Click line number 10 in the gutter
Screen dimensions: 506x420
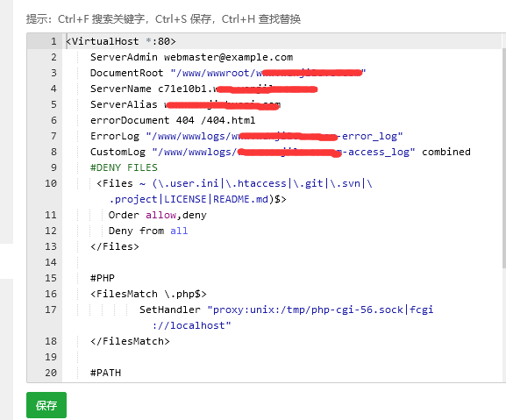(51, 183)
